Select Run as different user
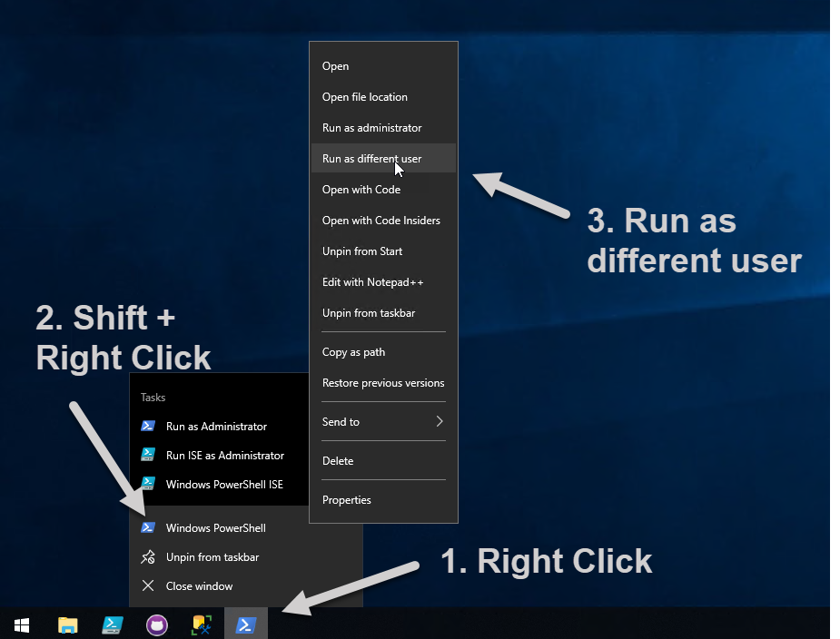 click(383, 159)
